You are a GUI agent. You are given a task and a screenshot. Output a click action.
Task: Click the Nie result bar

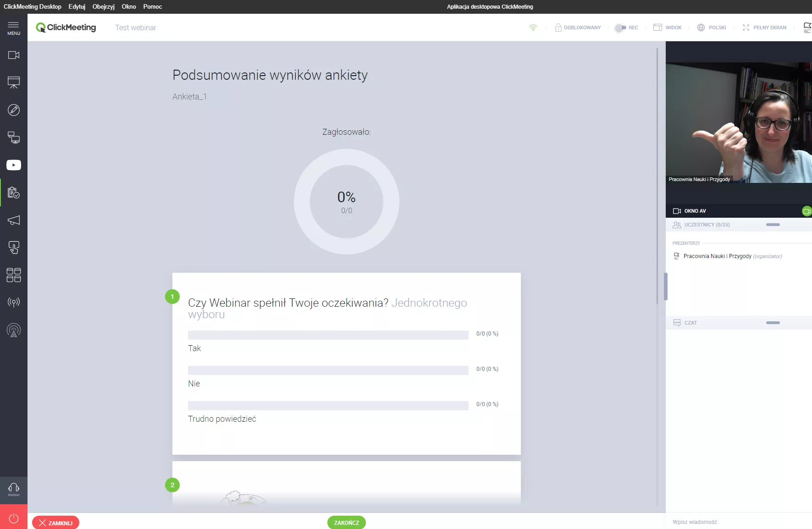coord(328,370)
